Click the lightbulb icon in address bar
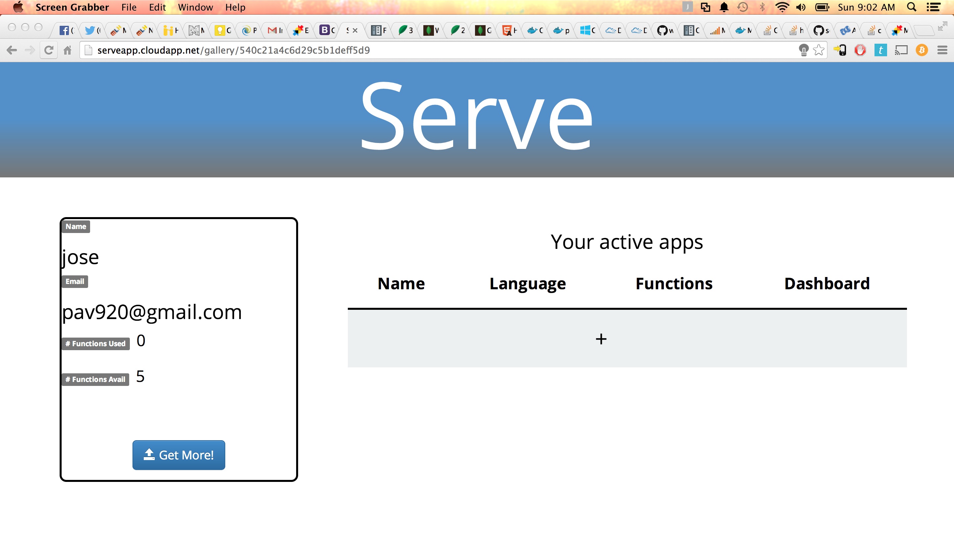The image size is (954, 560). click(803, 50)
